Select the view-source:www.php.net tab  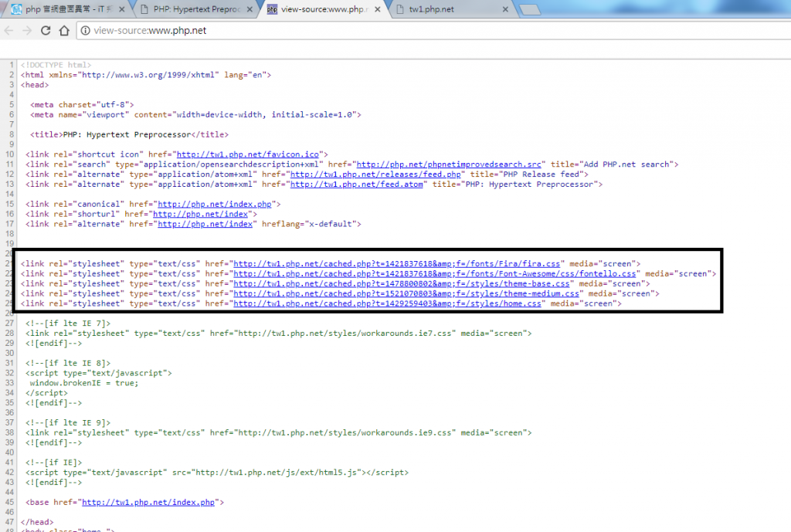coord(324,9)
